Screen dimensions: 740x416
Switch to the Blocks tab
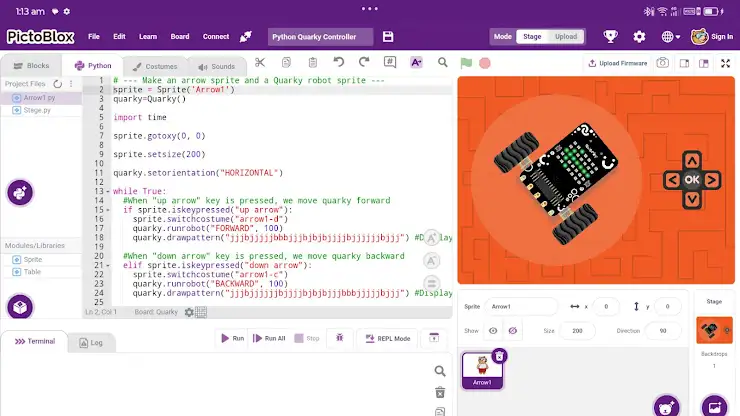point(31,66)
